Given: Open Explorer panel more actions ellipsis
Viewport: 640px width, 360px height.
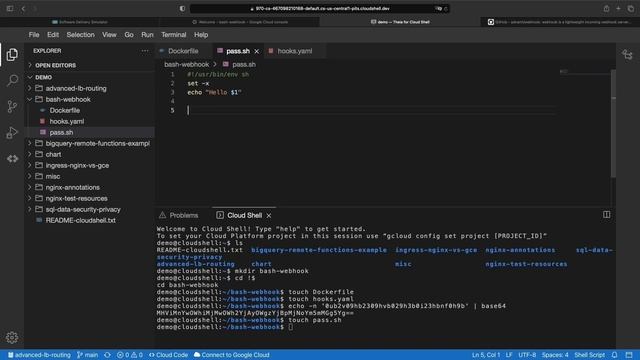Looking at the screenshot, I should [145, 51].
